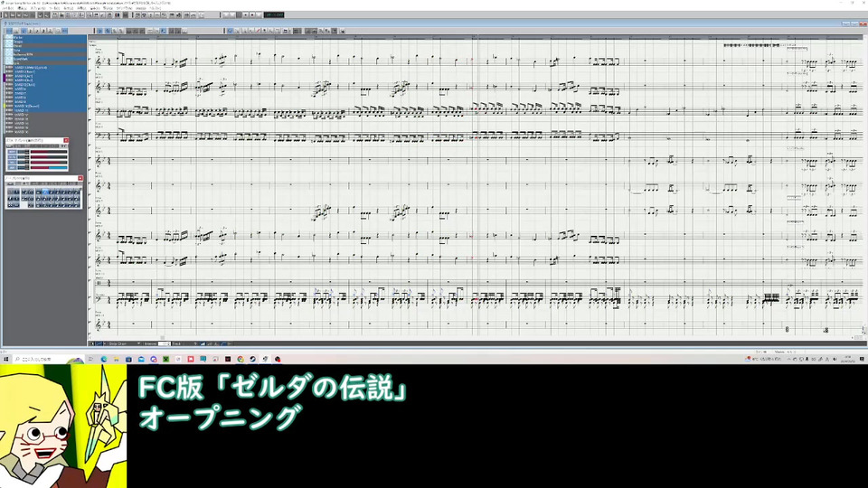Click the topmost red slider in floating panel
Screen dimensions: 868x488
tap(49, 152)
